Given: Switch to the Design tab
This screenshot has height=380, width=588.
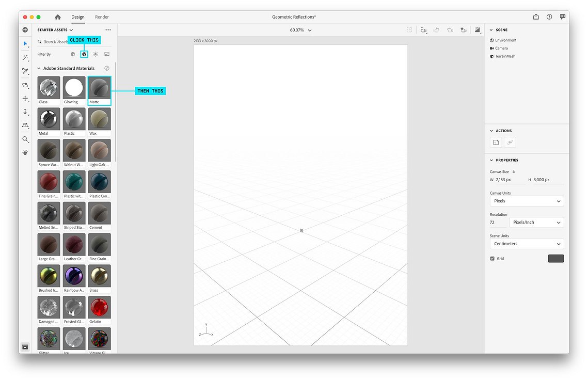Looking at the screenshot, I should coord(77,17).
